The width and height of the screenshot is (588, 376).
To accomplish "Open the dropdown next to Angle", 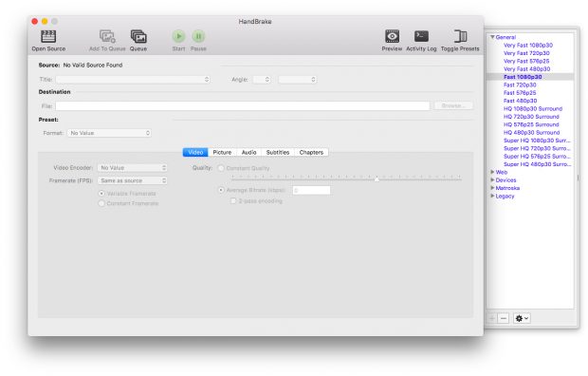I will (x=298, y=80).
